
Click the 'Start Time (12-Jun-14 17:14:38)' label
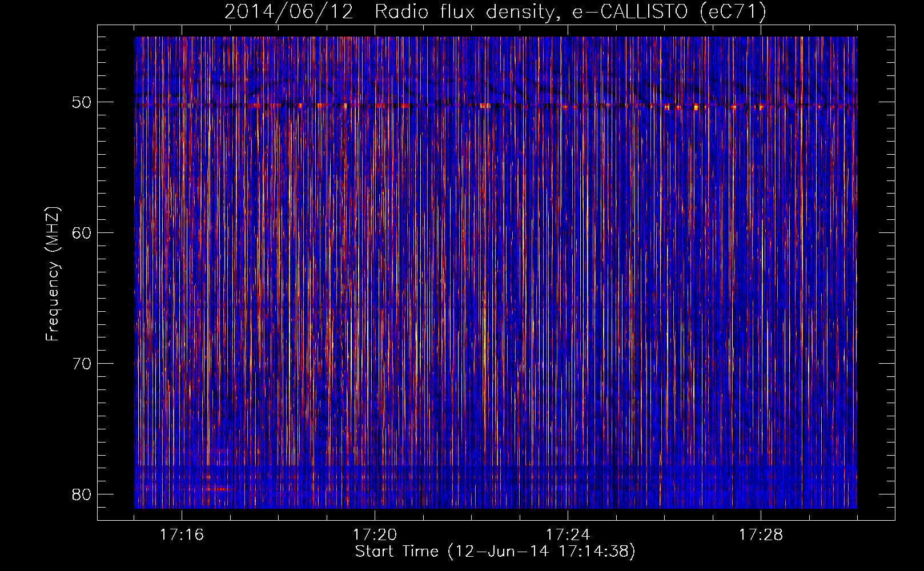tap(495, 552)
